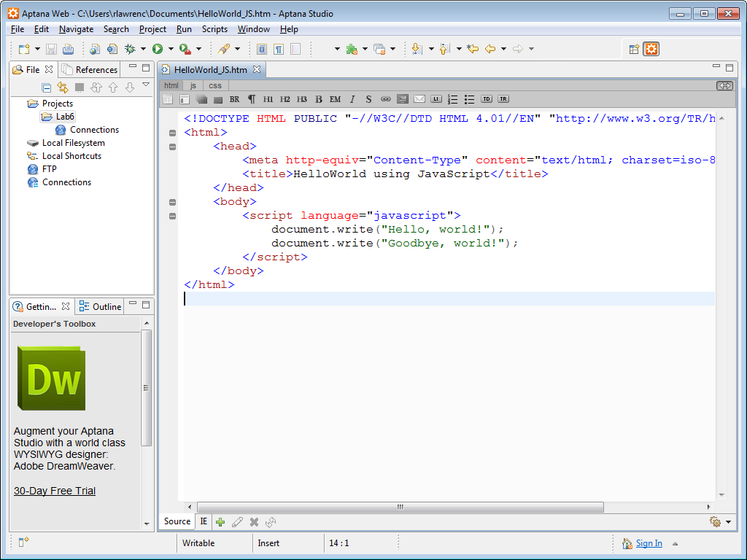The width and height of the screenshot is (747, 560).
Task: Insert TR table row tag
Action: pos(503,99)
